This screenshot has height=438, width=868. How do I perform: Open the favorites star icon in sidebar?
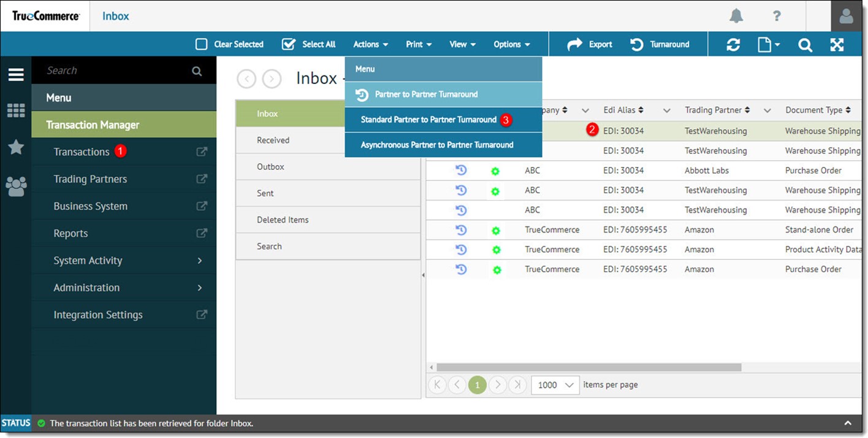click(x=16, y=147)
